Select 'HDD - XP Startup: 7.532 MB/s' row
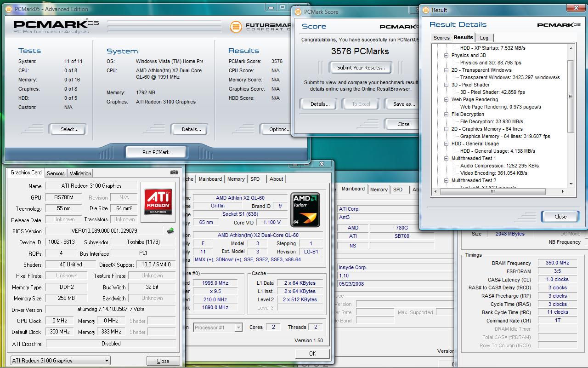Viewport: 588px width, 368px height. (492, 48)
